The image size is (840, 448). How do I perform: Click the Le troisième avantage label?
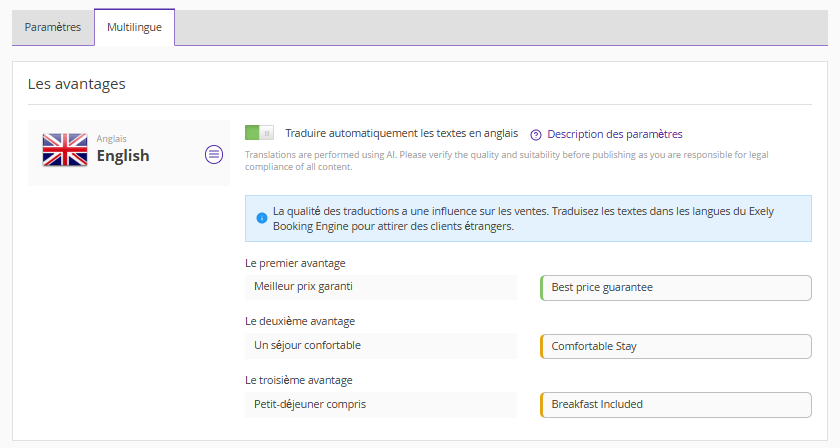[x=298, y=380]
